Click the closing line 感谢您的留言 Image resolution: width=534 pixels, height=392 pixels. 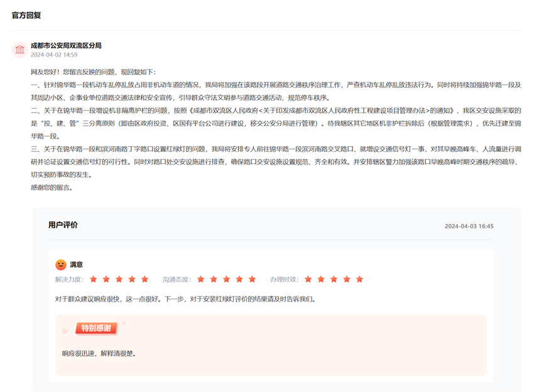point(50,187)
